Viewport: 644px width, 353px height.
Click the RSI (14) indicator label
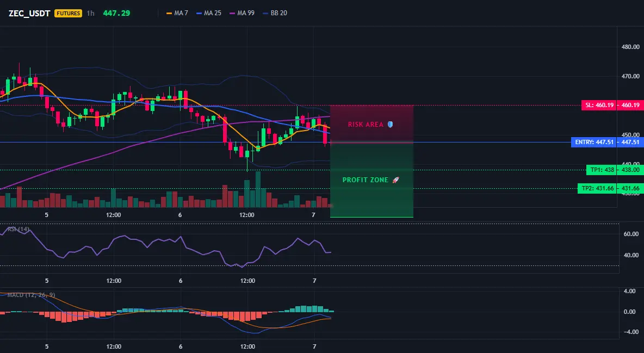pyautogui.click(x=18, y=229)
